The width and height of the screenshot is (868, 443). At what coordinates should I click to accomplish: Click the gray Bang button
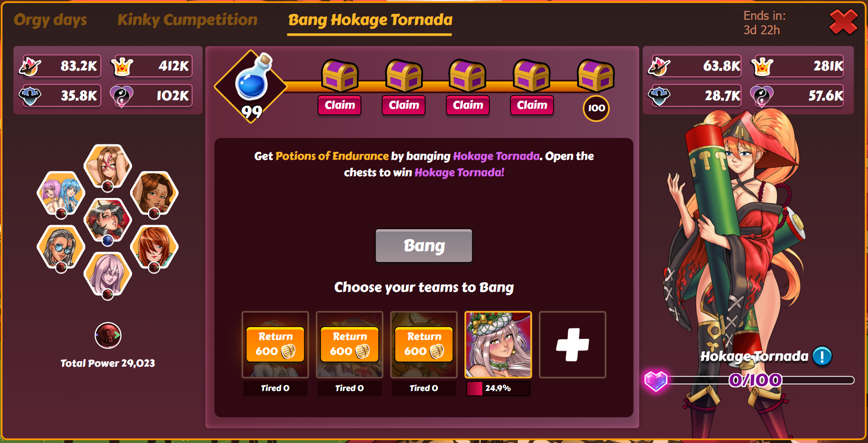pos(424,246)
